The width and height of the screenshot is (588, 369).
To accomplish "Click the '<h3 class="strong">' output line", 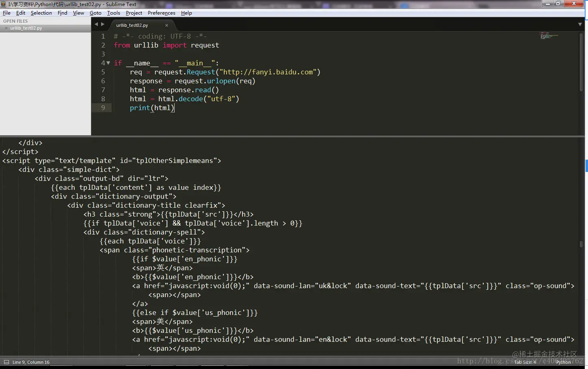I will 169,214.
